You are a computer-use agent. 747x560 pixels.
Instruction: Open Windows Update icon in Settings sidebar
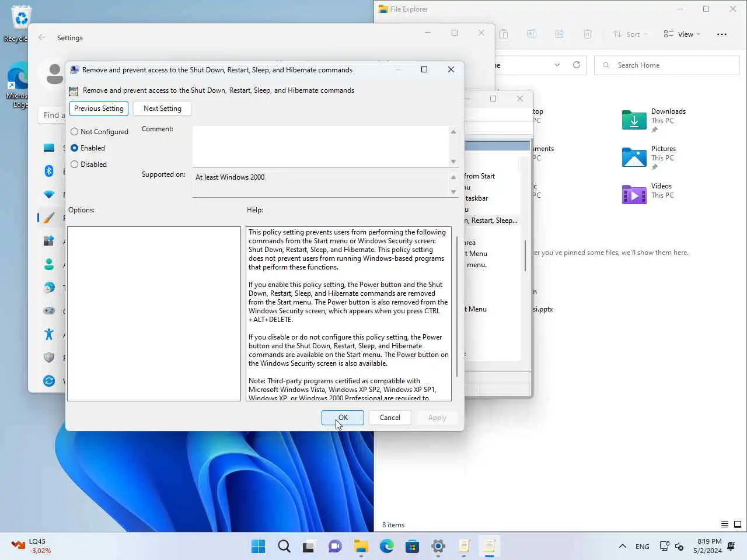click(x=49, y=381)
